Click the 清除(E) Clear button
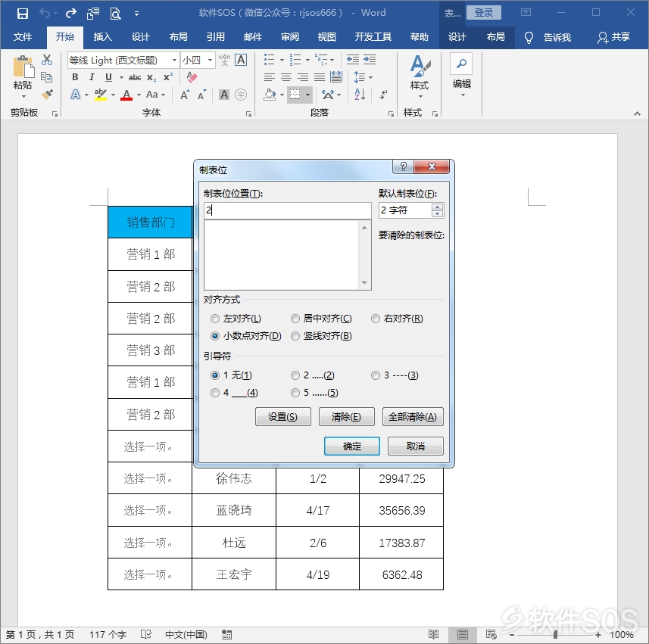The width and height of the screenshot is (649, 644). (346, 416)
